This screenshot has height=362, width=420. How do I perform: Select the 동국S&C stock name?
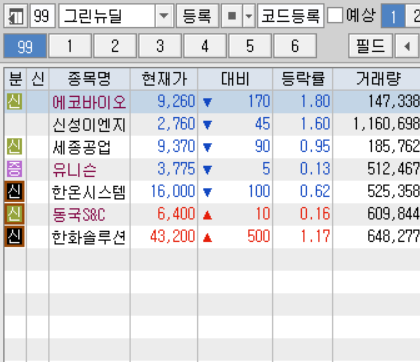(79, 215)
